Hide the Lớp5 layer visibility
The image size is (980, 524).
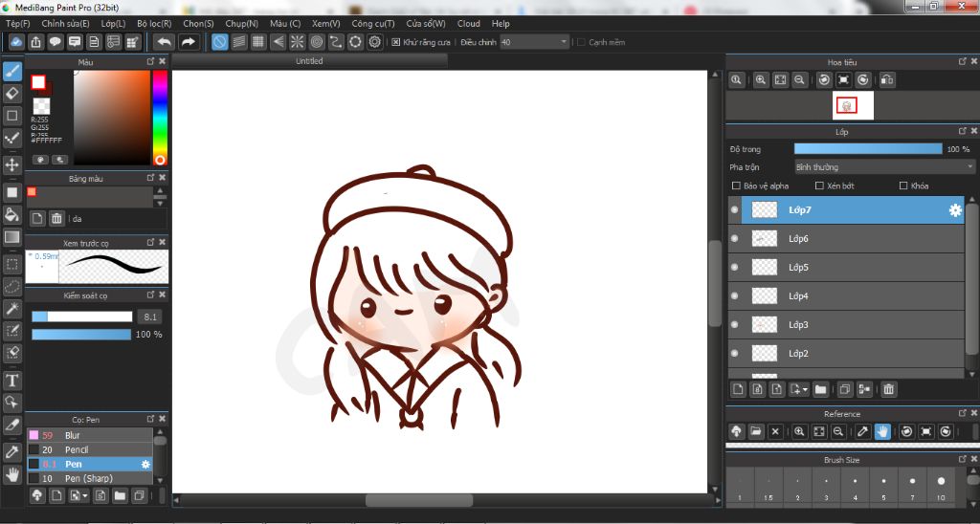point(734,268)
